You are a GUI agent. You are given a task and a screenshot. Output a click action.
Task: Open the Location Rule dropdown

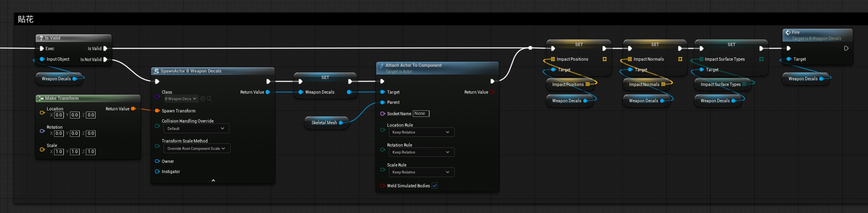421,132
